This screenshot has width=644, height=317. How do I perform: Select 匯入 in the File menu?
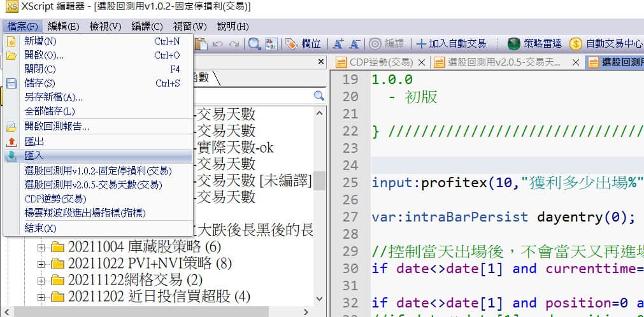point(34,156)
